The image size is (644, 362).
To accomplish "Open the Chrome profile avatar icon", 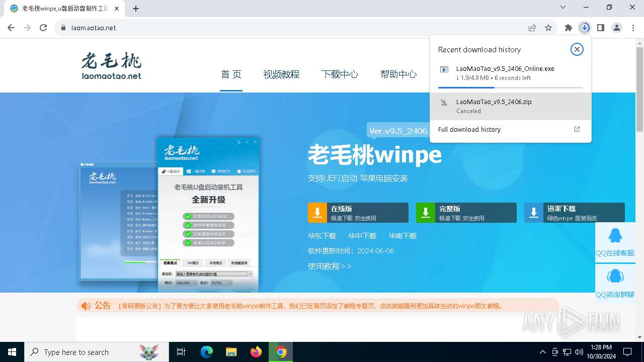I will point(617,28).
